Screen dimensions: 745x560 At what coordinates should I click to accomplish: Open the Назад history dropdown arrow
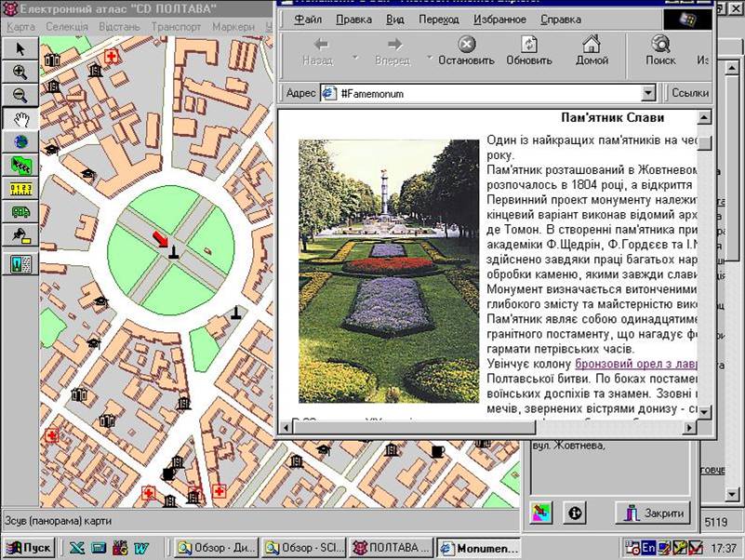354,57
